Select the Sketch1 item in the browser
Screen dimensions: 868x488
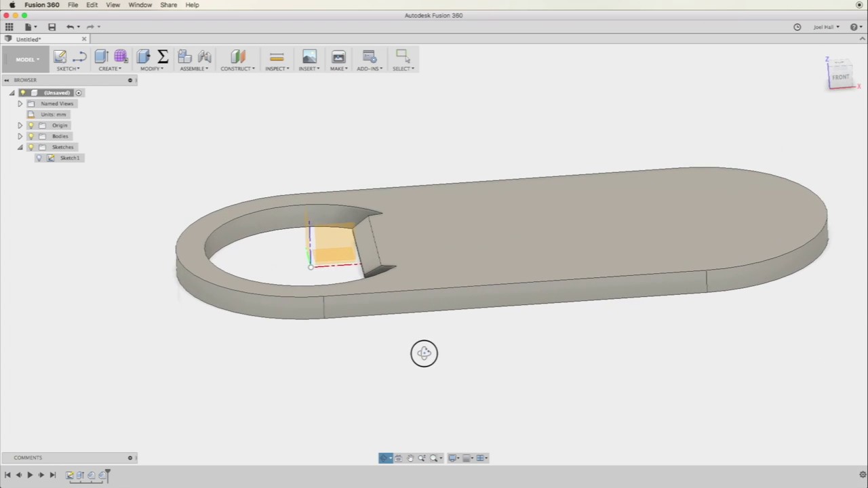click(x=70, y=158)
